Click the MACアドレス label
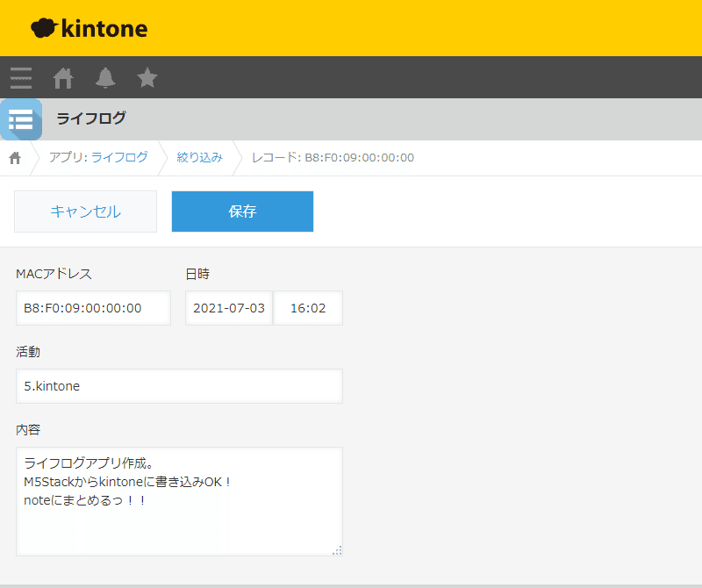702x588 pixels. click(x=54, y=274)
